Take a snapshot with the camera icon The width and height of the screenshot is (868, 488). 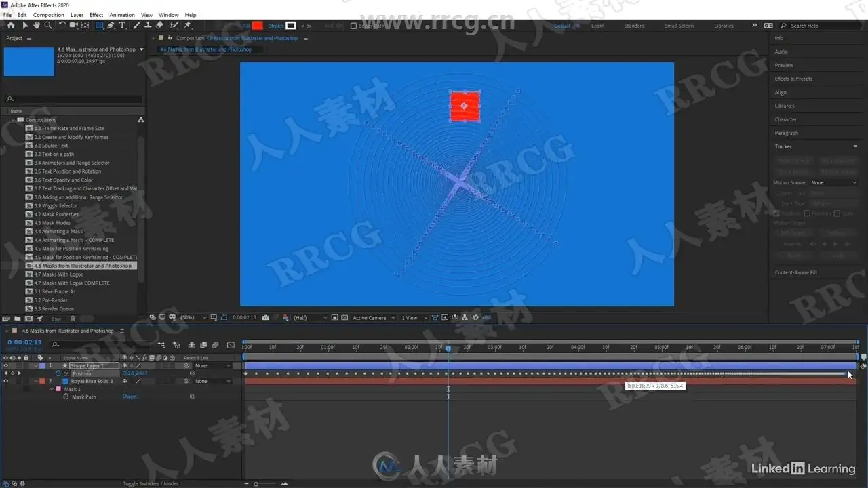point(265,317)
